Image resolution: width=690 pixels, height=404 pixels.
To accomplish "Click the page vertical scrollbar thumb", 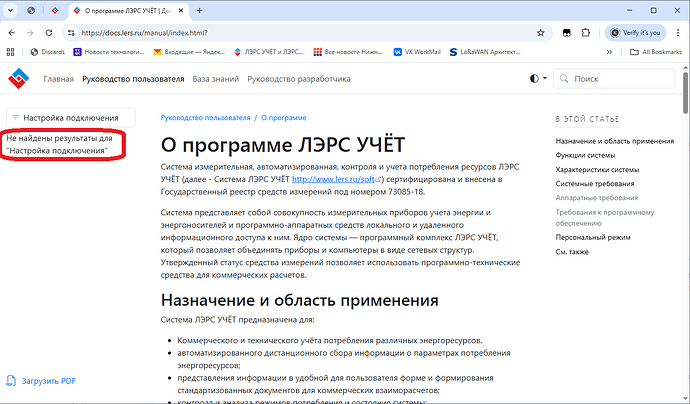I will 686,92.
